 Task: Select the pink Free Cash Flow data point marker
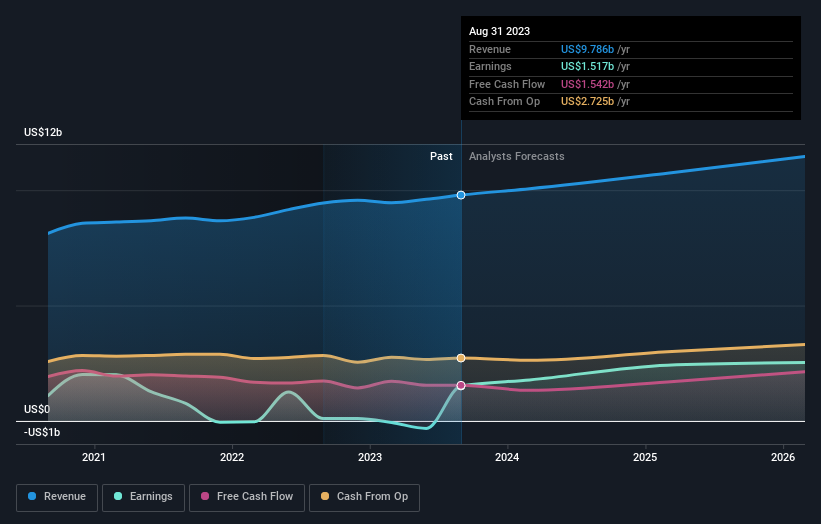[461, 385]
